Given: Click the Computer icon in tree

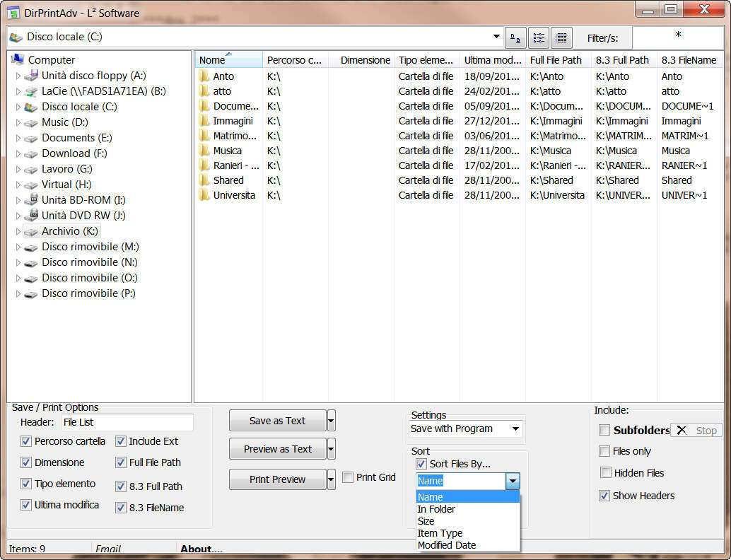Looking at the screenshot, I should (x=18, y=59).
